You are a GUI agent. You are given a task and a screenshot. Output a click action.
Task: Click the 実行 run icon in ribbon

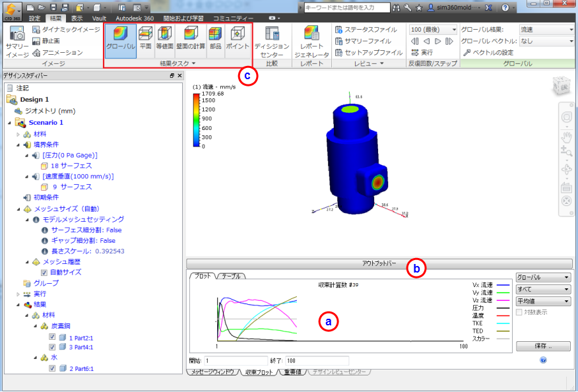pos(415,53)
